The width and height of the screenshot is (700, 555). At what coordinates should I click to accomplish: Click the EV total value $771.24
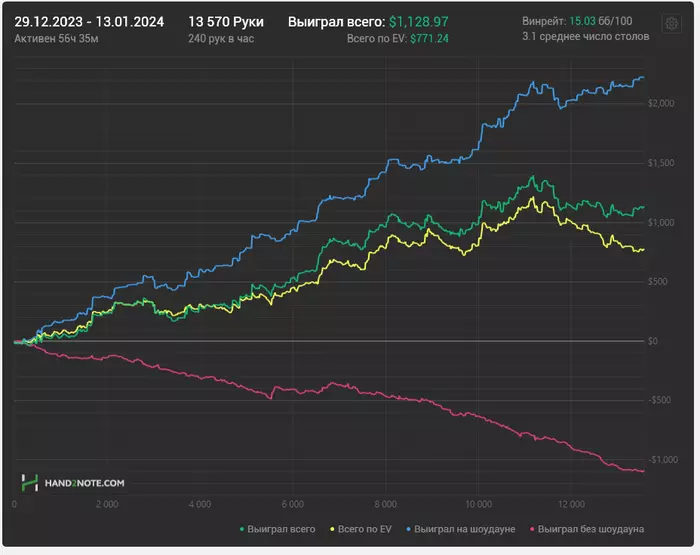coord(429,39)
